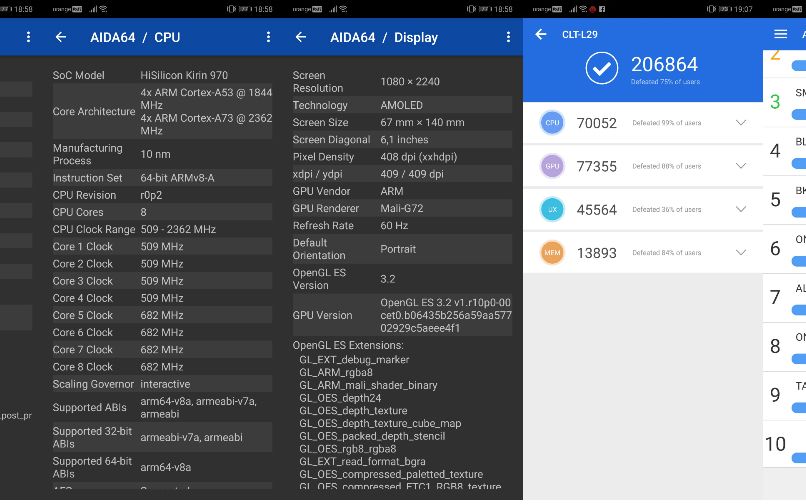Expand the MEM 13893 score details
This screenshot has width=806, height=504.
tap(741, 253)
